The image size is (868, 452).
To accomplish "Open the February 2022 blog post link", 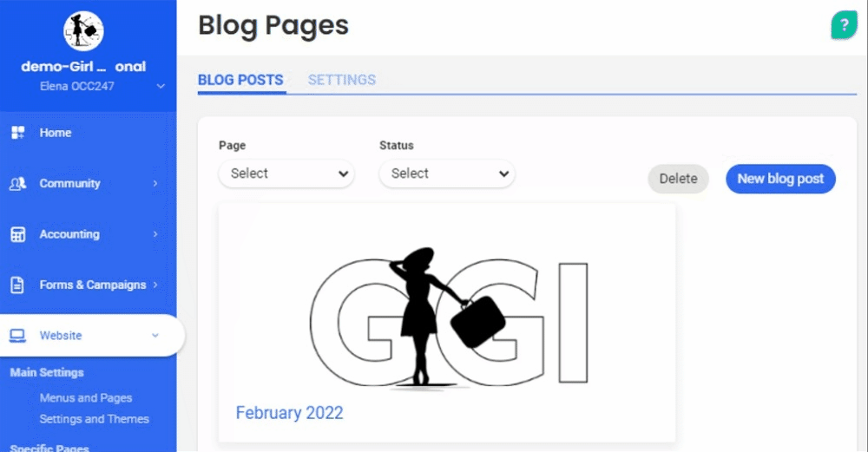I will click(x=289, y=413).
